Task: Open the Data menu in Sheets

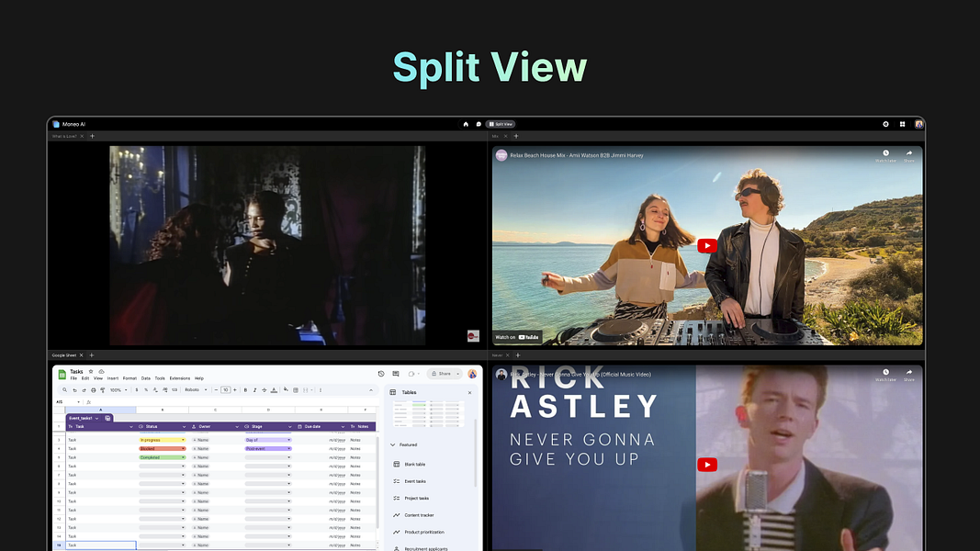Action: (x=146, y=378)
